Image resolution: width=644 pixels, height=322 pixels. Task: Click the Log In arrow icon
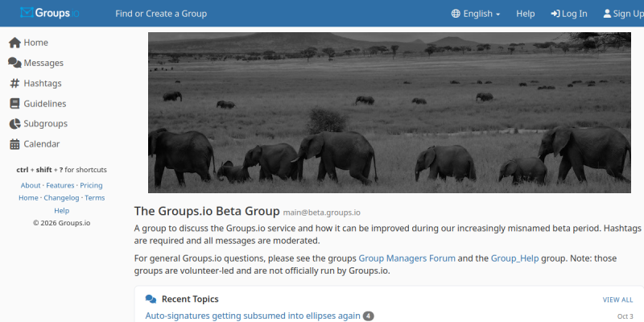(x=555, y=14)
